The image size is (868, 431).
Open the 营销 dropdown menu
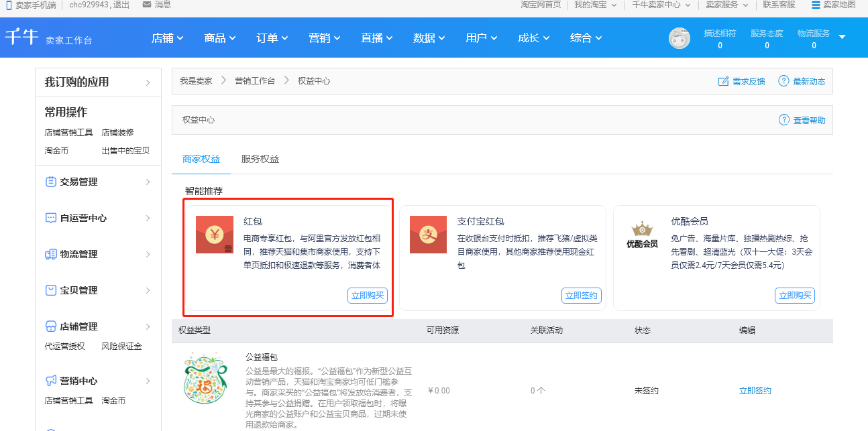pos(325,38)
